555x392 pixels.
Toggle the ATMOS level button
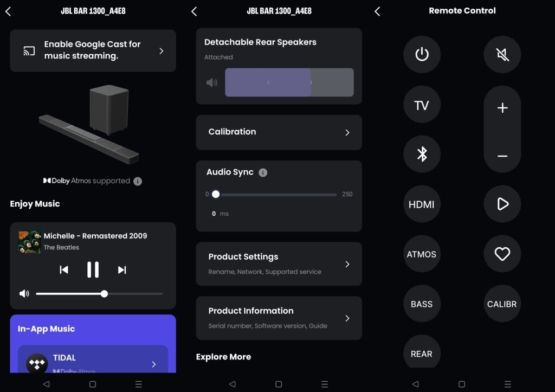[x=422, y=254]
